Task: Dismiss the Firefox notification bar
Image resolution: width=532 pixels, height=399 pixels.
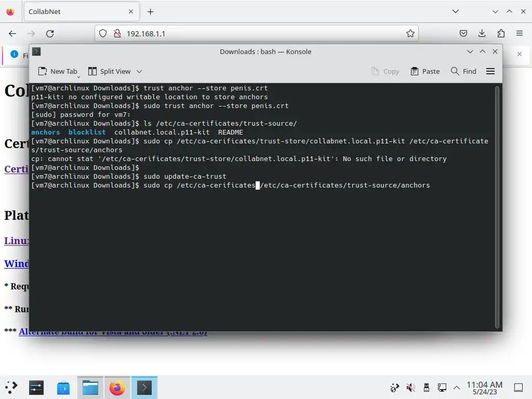Action: 519,54
